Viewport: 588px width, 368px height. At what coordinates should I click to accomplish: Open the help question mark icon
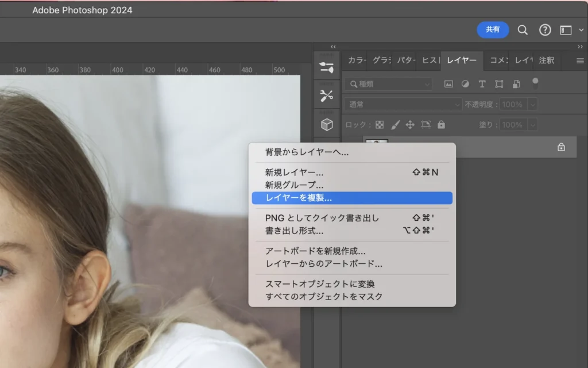(545, 30)
